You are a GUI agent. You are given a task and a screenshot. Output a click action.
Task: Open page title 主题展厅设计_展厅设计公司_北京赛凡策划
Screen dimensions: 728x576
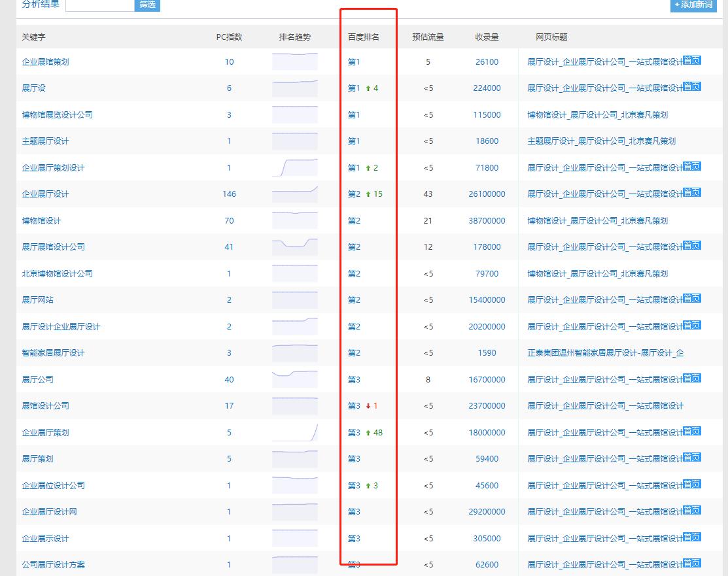tap(601, 141)
